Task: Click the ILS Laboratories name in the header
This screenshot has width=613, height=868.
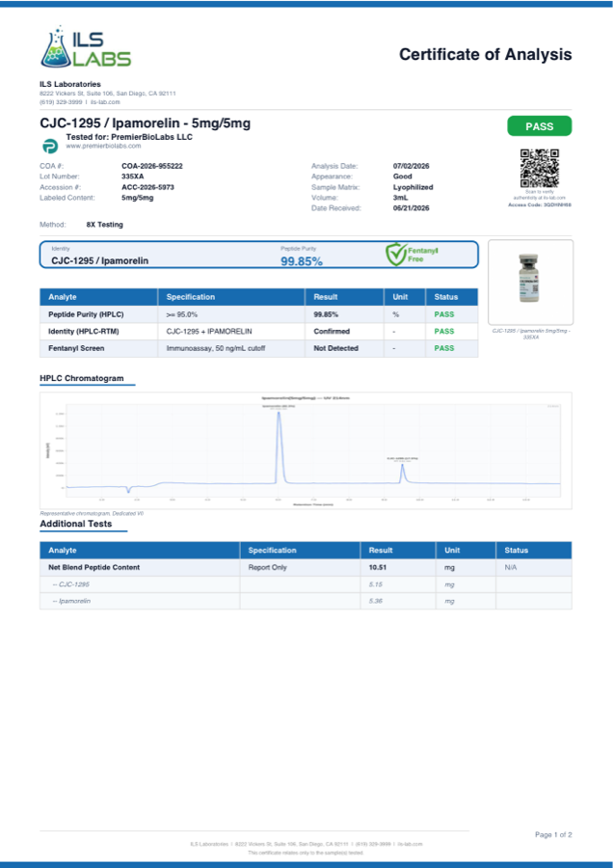Action: coord(70,84)
